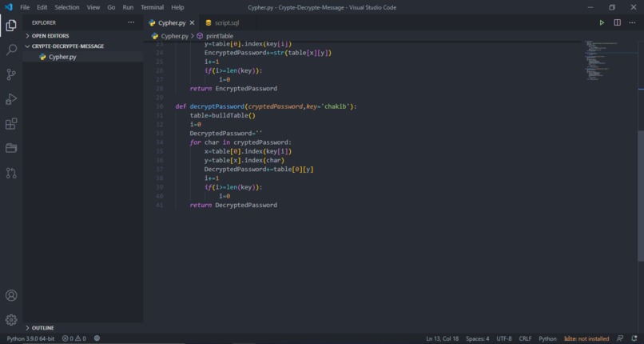Open the Search view in activity bar

click(11, 50)
